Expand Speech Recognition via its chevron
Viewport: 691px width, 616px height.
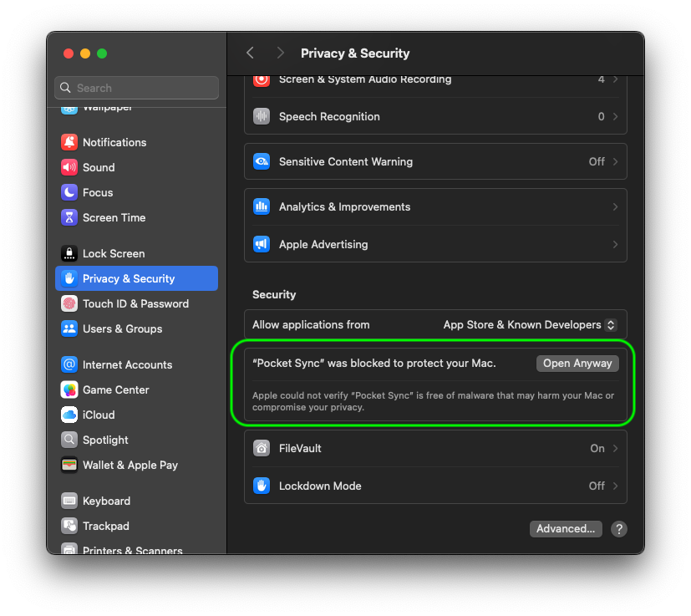pyautogui.click(x=615, y=116)
